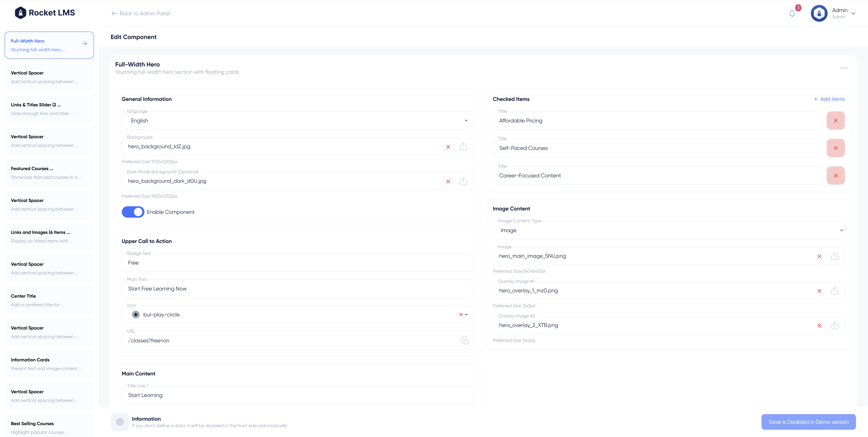Viewport: 868px width, 437px height.
Task: Upload a file for Overlay Image #1
Action: pyautogui.click(x=834, y=291)
